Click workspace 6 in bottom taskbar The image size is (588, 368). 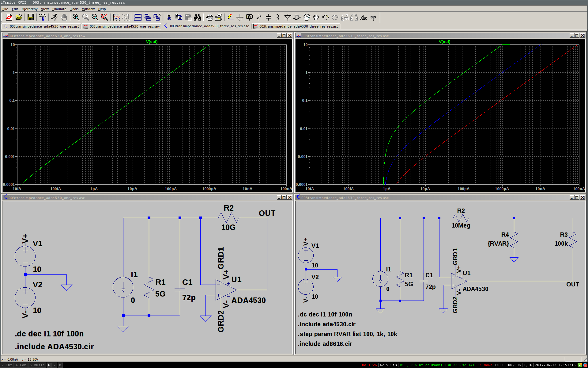coord(49,365)
